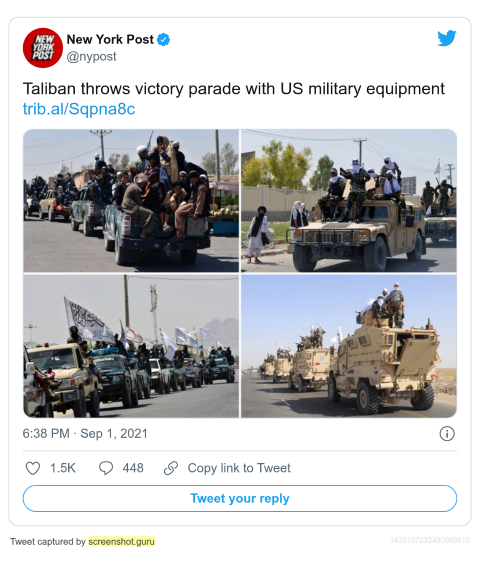Screen dimensions: 480x565
Task: Open the New York Post profile avatar
Action: click(43, 48)
